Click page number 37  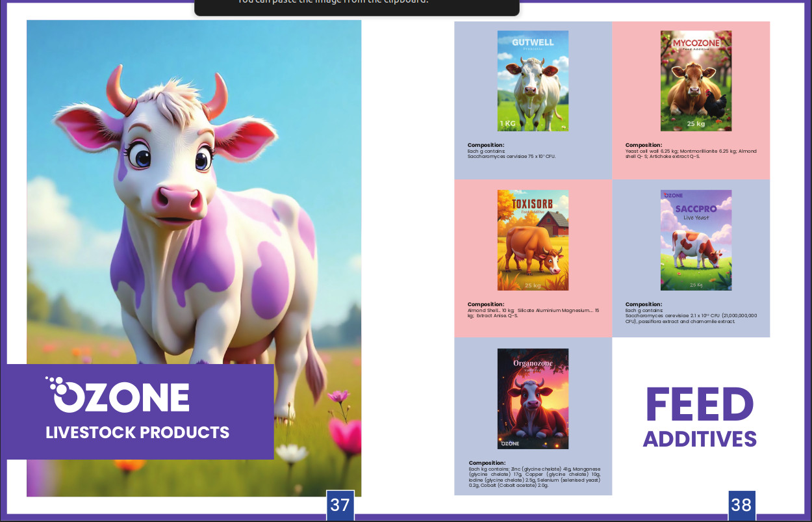point(340,505)
